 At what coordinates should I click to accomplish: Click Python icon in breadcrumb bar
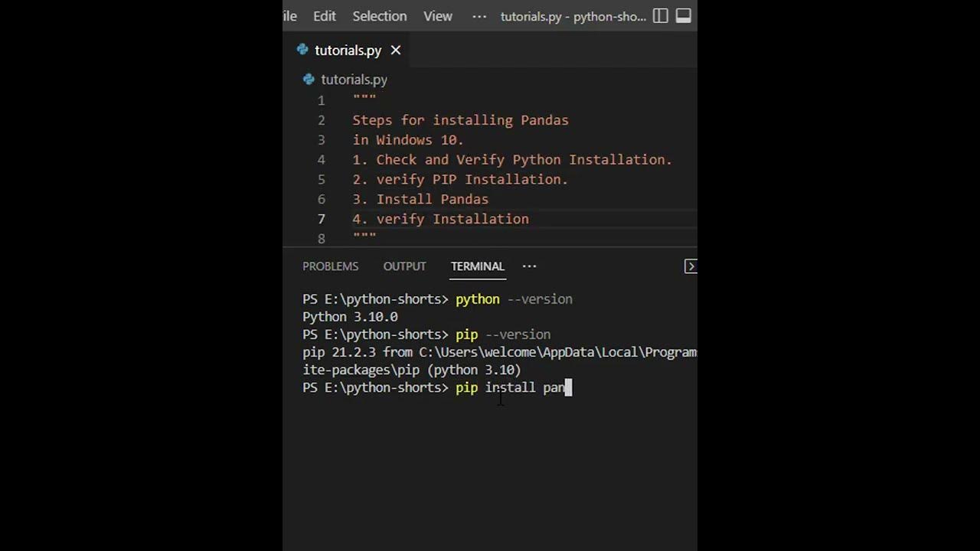pos(309,79)
